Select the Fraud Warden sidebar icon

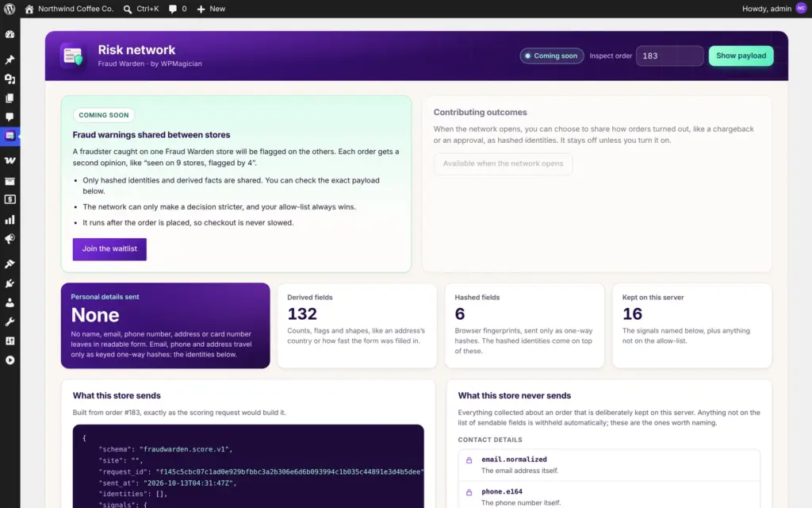point(10,137)
